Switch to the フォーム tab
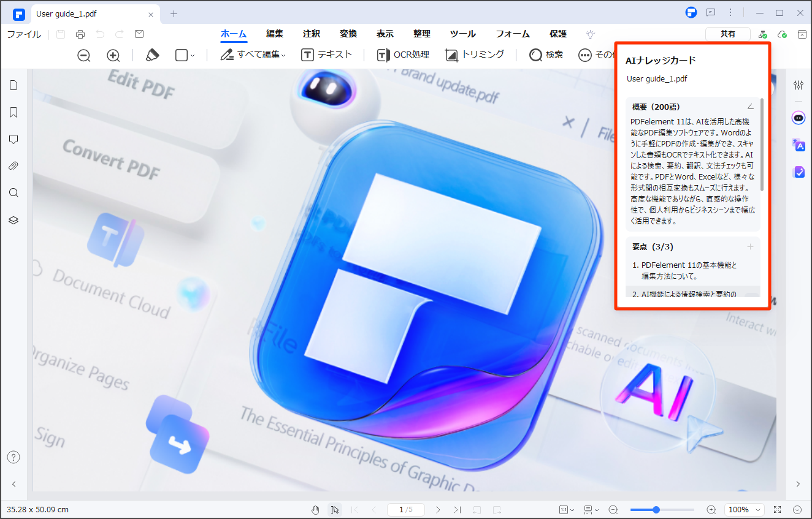The width and height of the screenshot is (812, 519). [513, 34]
